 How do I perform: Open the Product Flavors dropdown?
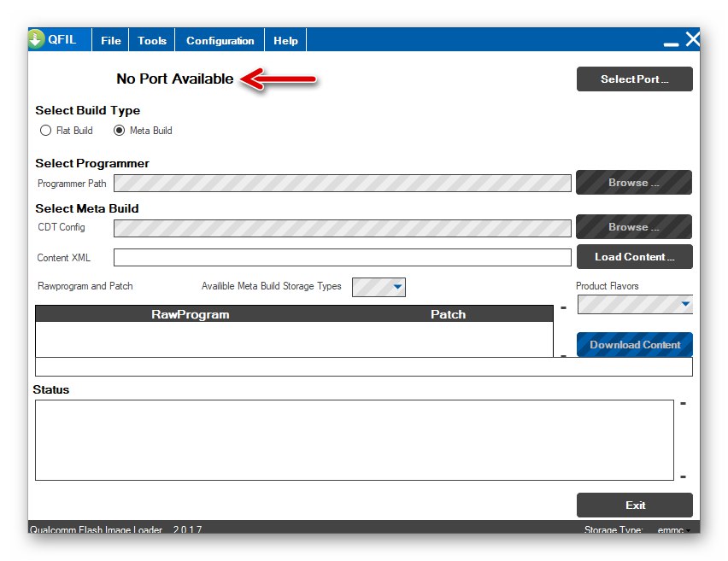pos(635,304)
